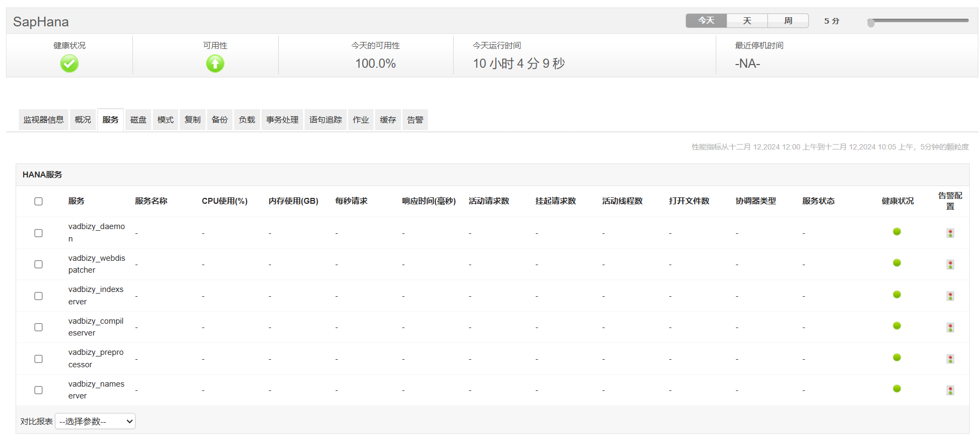Open alarm configuration for vadbizy_daemon
The height and width of the screenshot is (442, 980).
click(x=950, y=233)
